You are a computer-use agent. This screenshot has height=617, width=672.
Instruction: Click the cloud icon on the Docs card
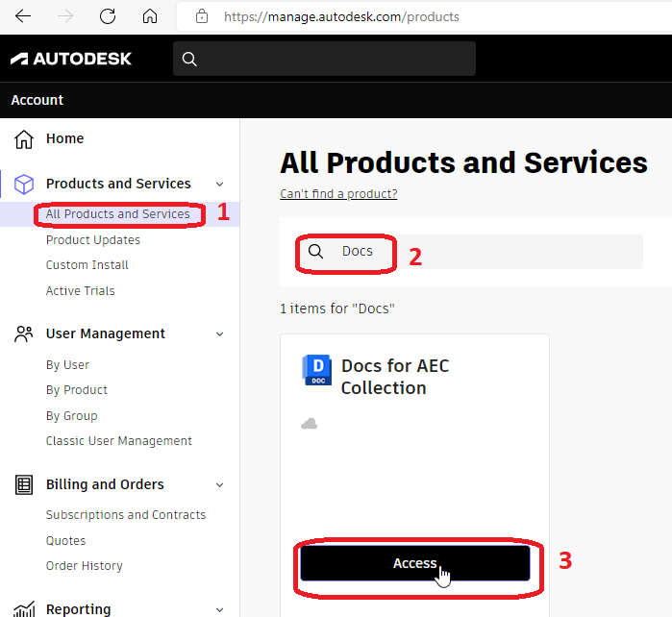[309, 424]
